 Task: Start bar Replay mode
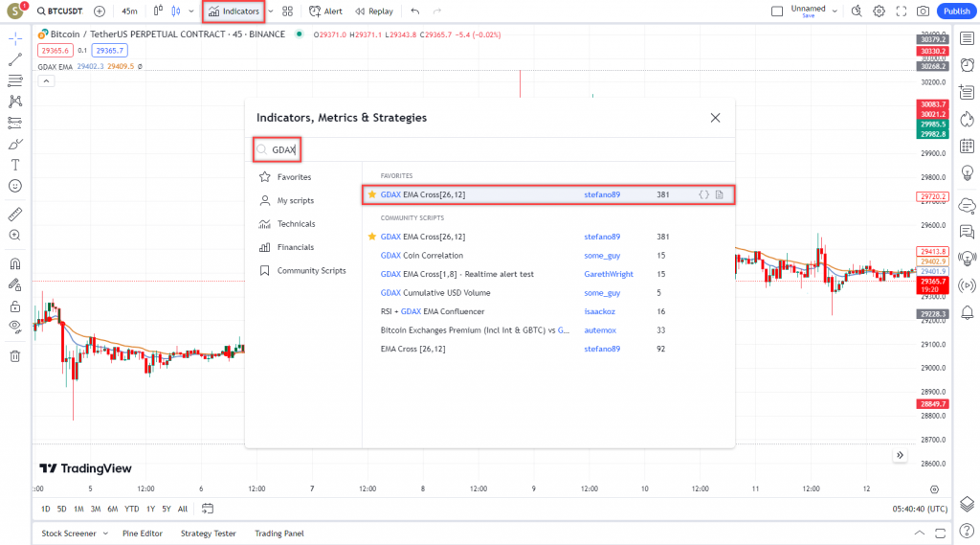374,11
